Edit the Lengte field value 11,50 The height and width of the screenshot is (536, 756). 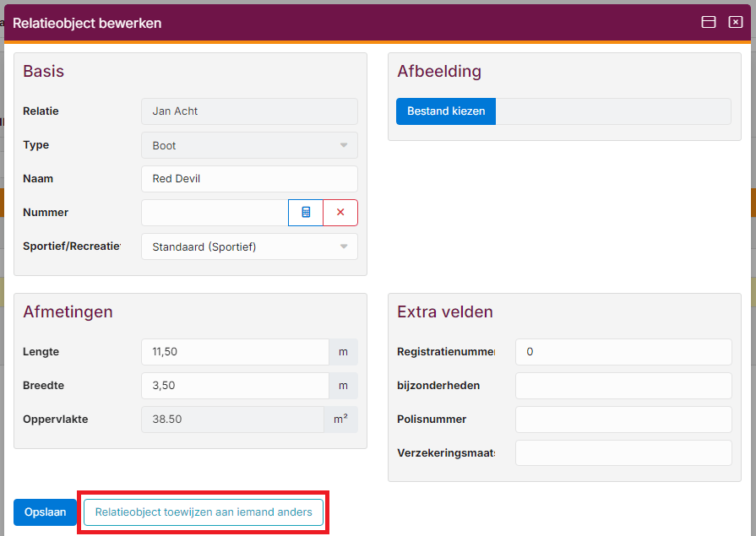(x=236, y=352)
